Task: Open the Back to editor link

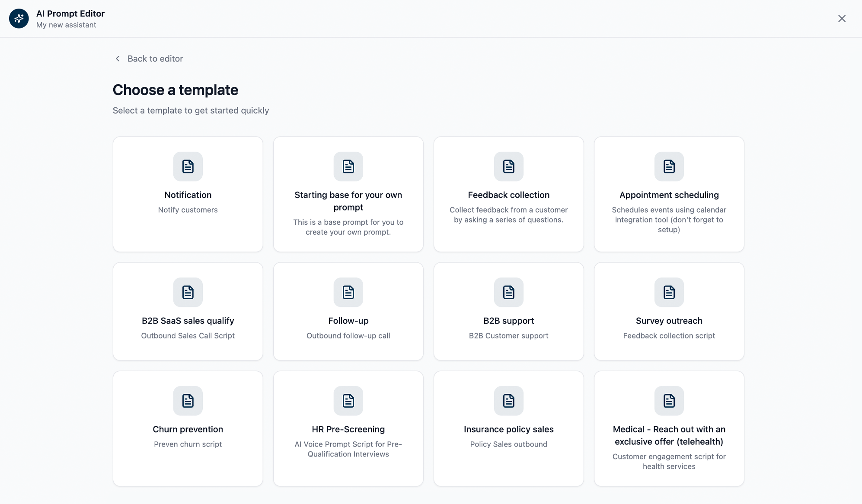Action: click(x=155, y=58)
